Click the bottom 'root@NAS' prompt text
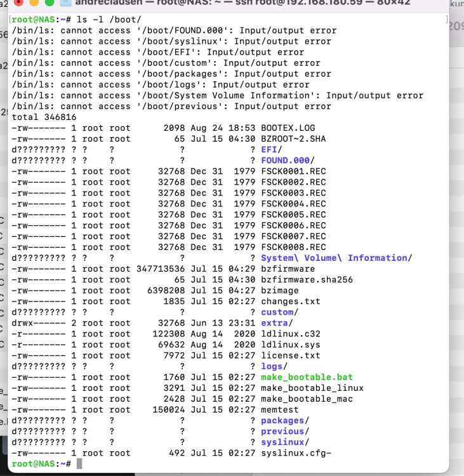The height and width of the screenshot is (476, 464). point(34,464)
